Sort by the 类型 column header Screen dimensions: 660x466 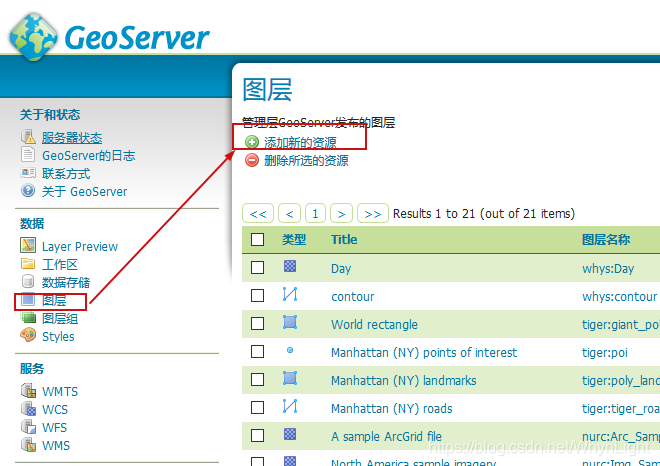point(294,240)
